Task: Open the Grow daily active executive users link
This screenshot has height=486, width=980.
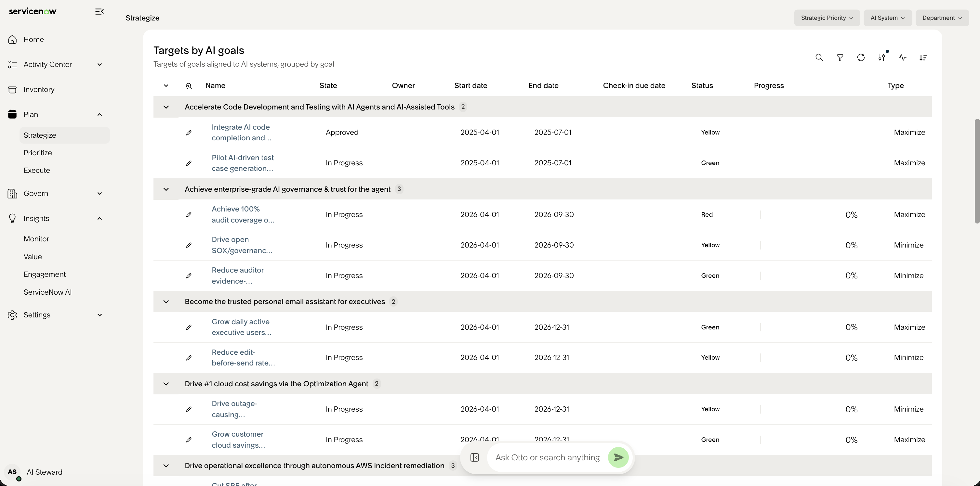Action: [242, 327]
